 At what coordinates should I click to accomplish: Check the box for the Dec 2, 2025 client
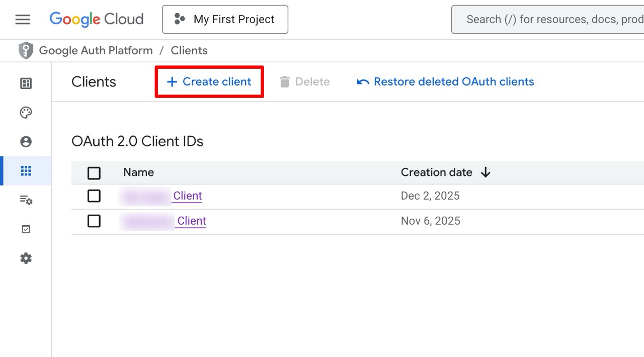tap(94, 196)
